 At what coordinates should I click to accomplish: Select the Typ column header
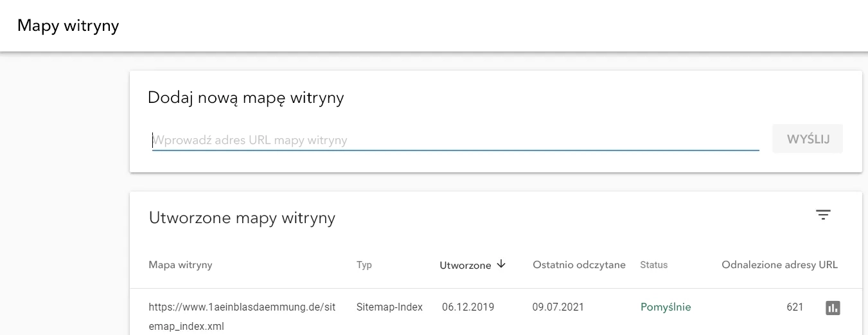364,265
